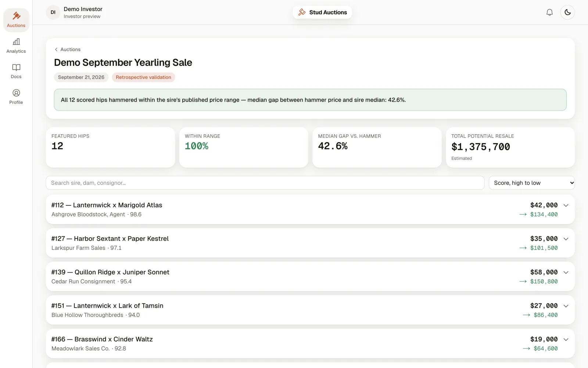The width and height of the screenshot is (588, 368).
Task: Expand hip #127 Harbor Sextant chevron
Action: 566,239
